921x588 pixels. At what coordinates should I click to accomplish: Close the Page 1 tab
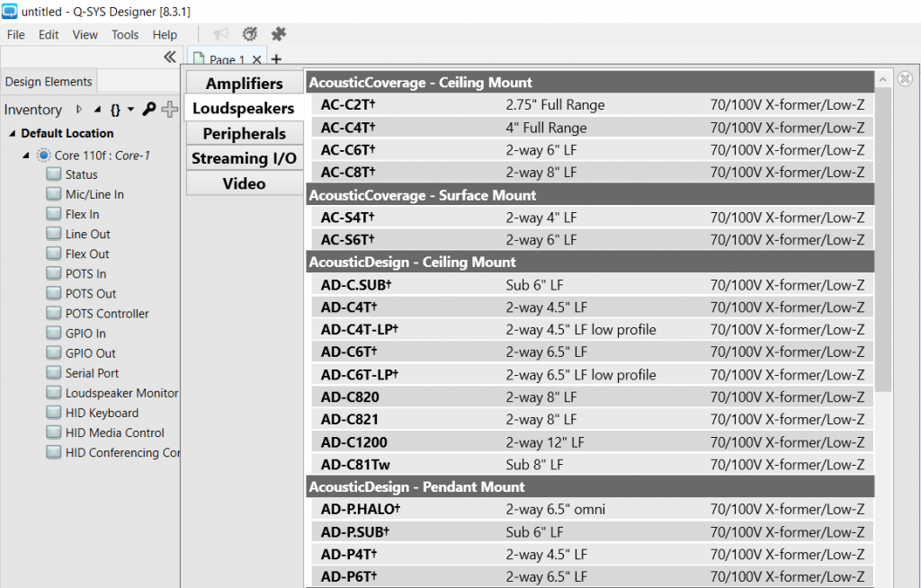point(256,59)
